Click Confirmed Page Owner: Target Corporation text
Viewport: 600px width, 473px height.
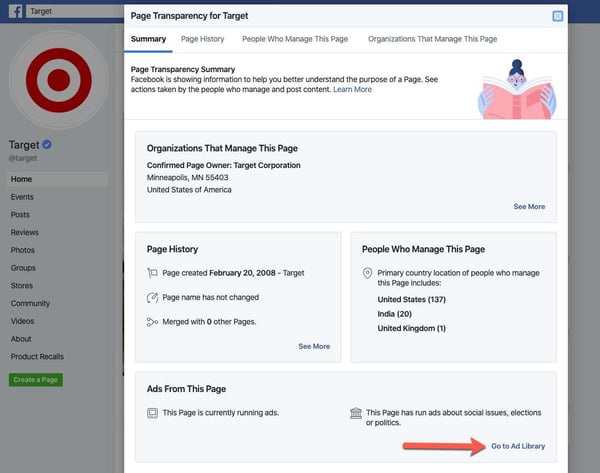pos(223,165)
